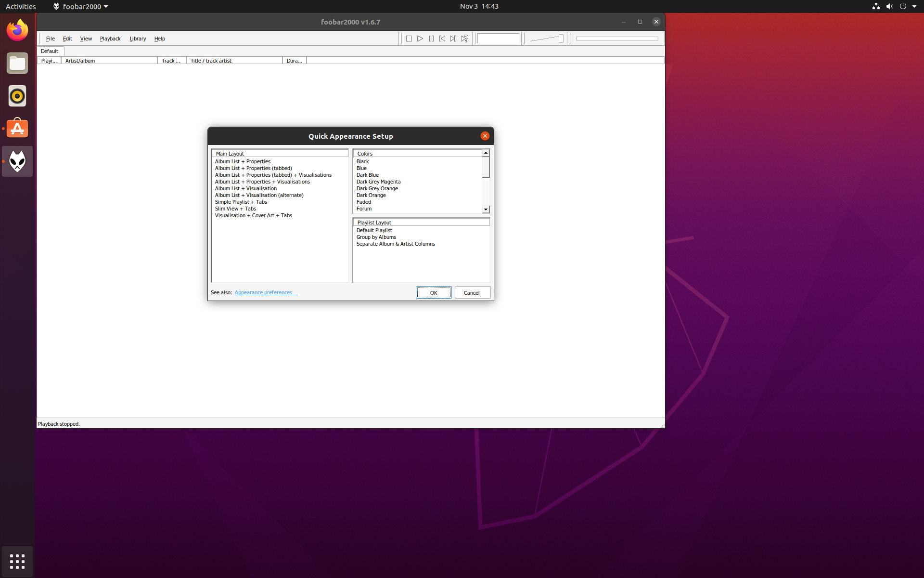Click the Pause button in toolbar
Viewport: 924px width, 578px height.
[431, 39]
